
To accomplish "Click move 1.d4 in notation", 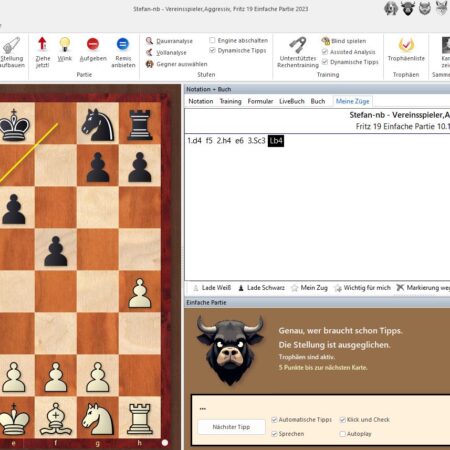I will (195, 141).
